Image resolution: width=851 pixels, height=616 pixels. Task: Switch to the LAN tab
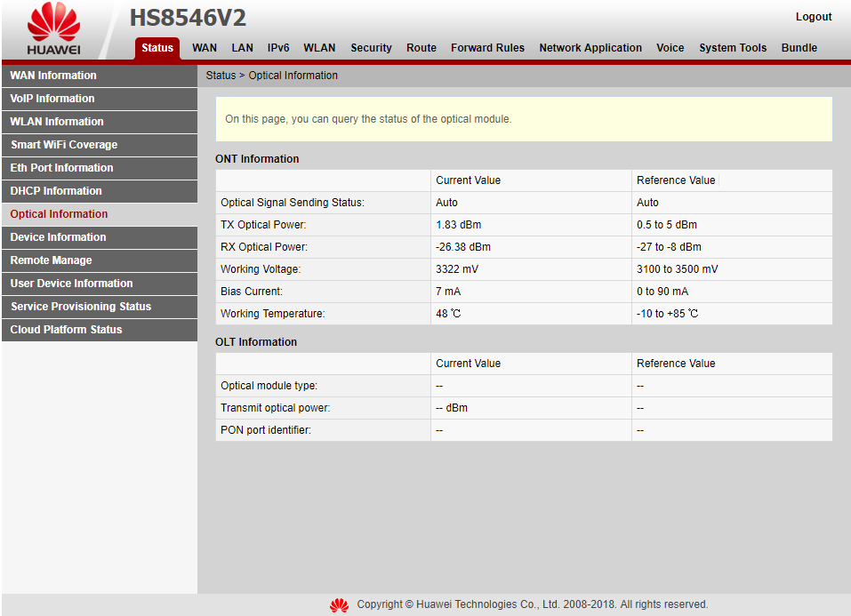[242, 48]
